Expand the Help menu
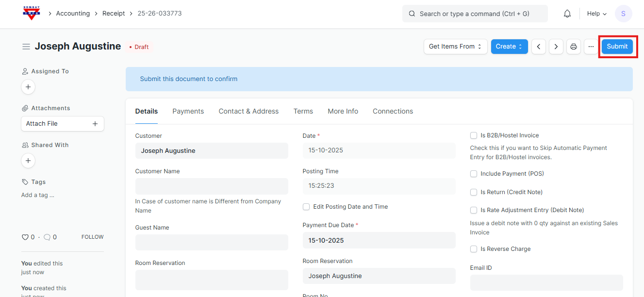Screen dimensions: 644x297 point(596,14)
